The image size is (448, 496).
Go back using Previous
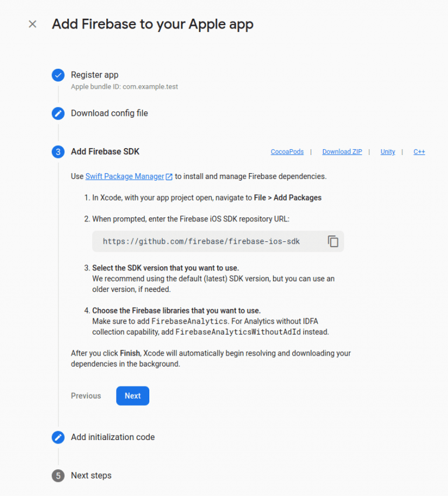pyautogui.click(x=85, y=396)
